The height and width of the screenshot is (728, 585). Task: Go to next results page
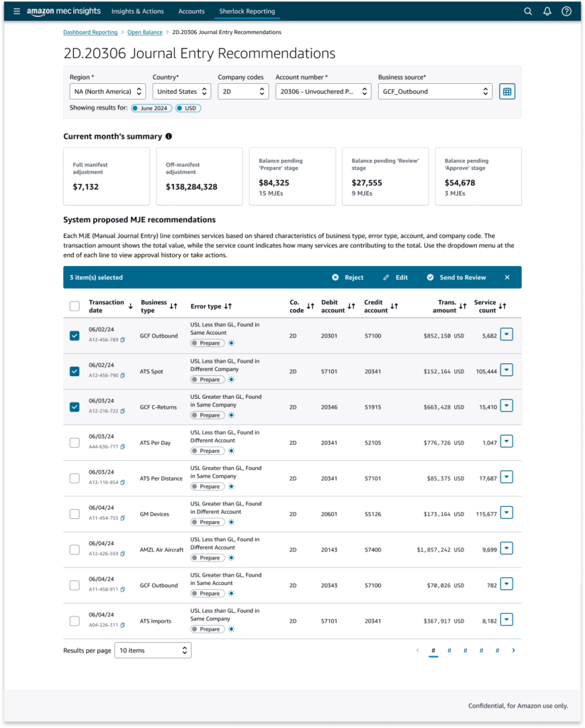tap(513, 651)
